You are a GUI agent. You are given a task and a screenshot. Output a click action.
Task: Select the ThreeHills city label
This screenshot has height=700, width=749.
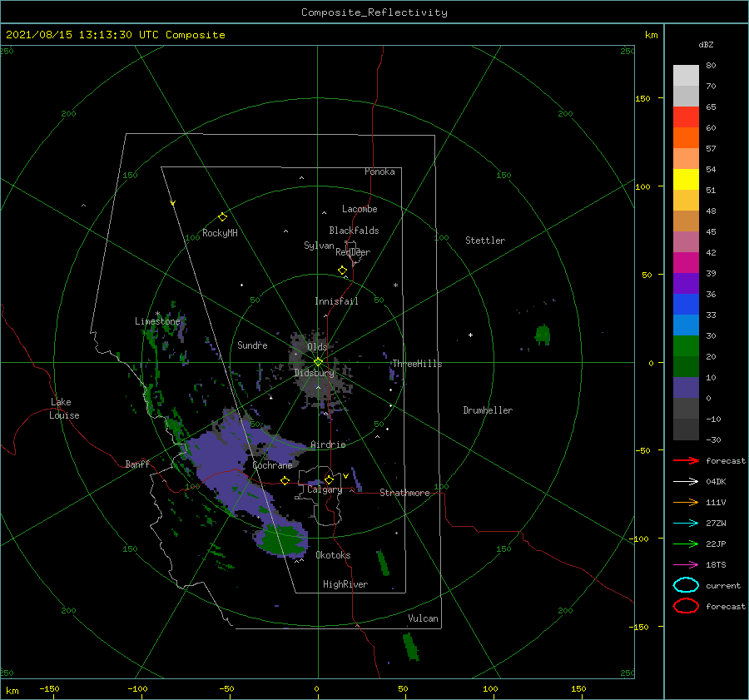(x=417, y=364)
